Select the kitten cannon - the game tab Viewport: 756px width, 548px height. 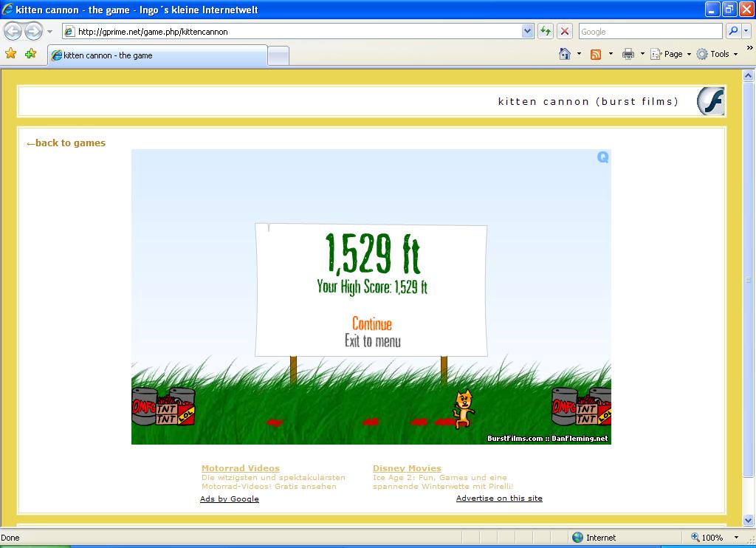157,55
